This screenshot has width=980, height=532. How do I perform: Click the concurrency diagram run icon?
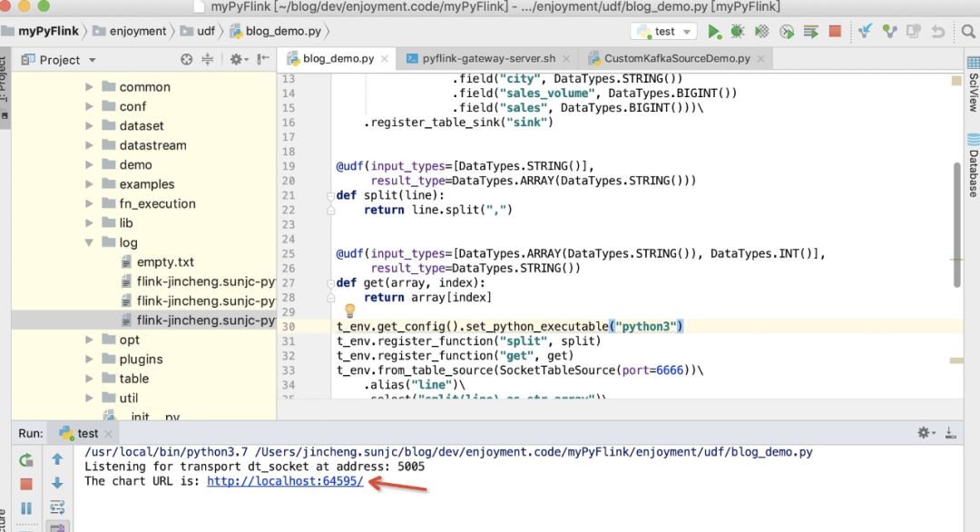tap(811, 31)
